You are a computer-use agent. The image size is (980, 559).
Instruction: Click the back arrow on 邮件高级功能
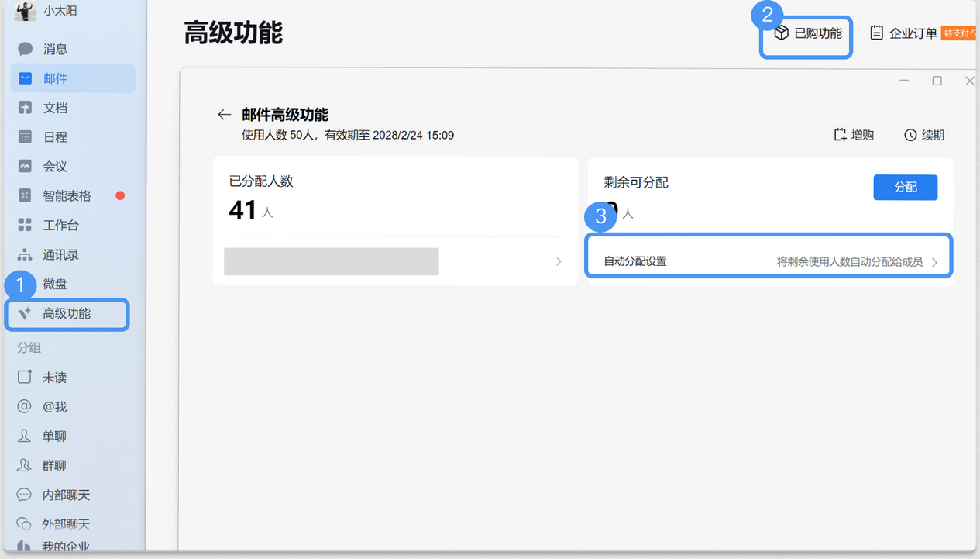[224, 114]
